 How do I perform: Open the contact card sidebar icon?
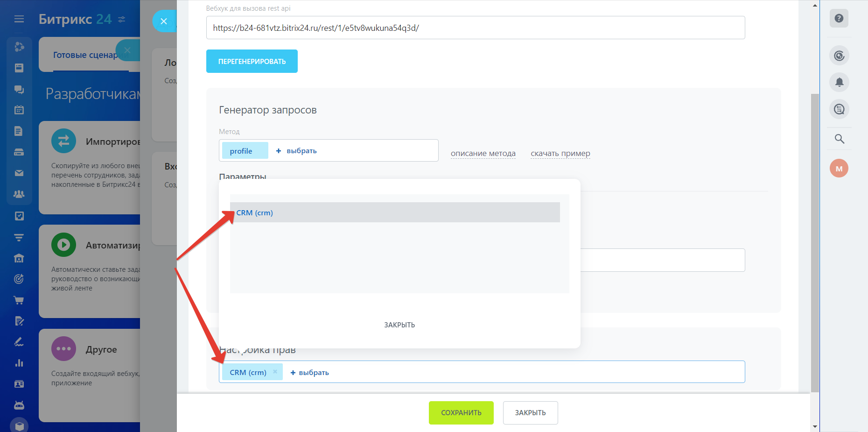click(19, 384)
